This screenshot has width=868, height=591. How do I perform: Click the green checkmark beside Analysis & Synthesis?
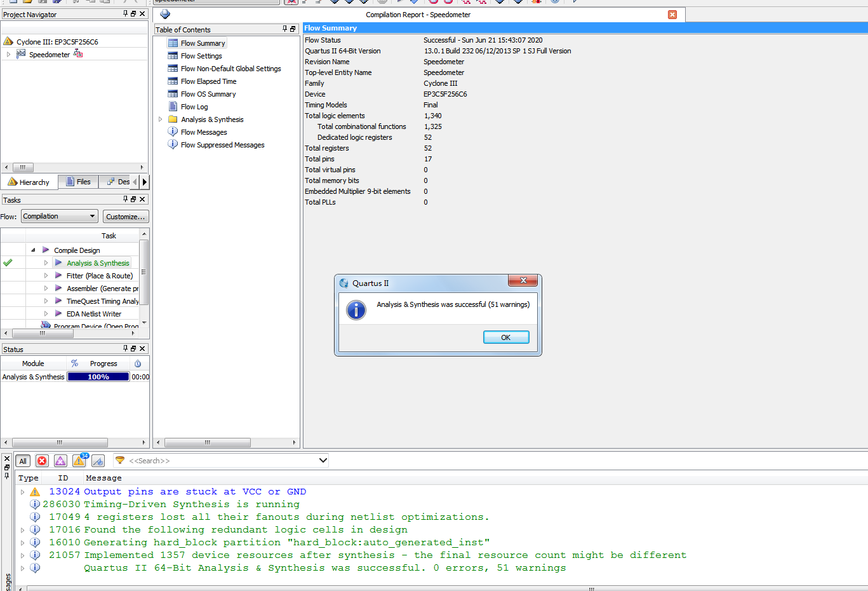point(8,262)
